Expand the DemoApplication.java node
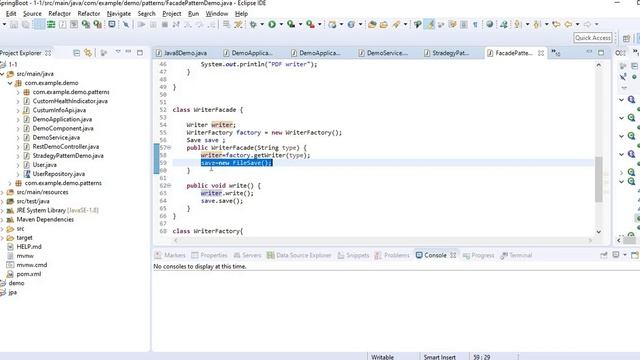 (x=18, y=120)
